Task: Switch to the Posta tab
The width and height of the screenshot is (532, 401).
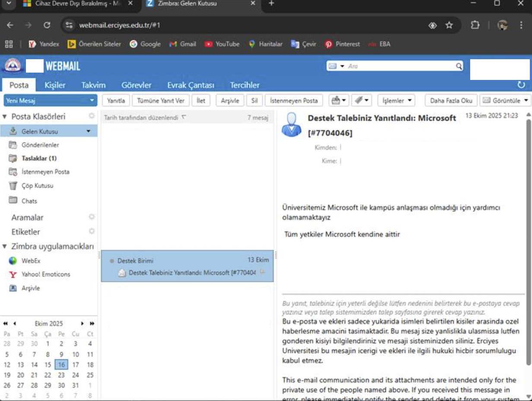Action: [19, 85]
